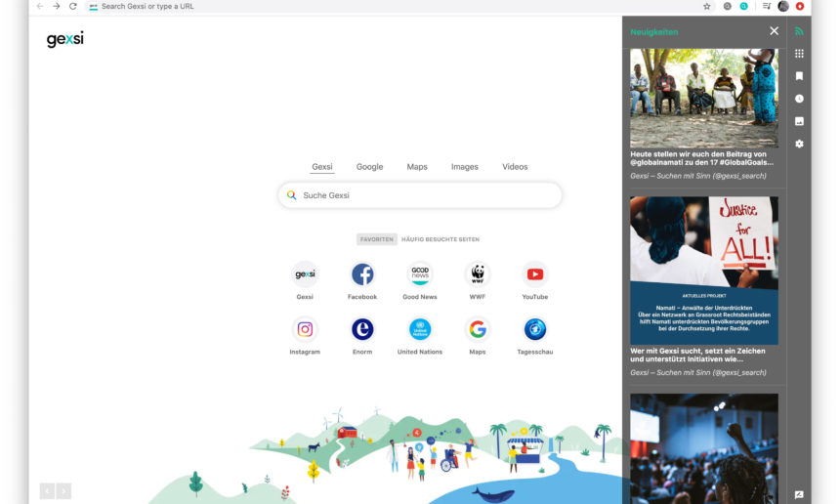Open the Instagram favorite shortcut

[305, 329]
